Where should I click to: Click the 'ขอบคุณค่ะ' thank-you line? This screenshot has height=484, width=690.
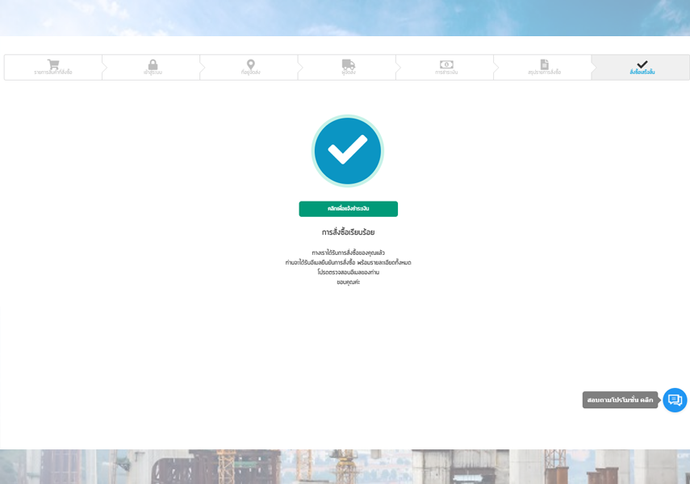pos(348,282)
